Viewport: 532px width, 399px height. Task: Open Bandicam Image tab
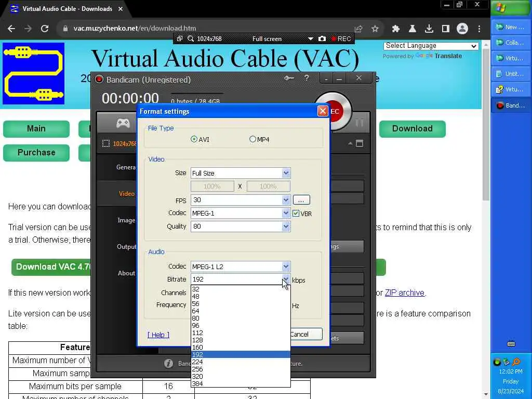coord(126,220)
